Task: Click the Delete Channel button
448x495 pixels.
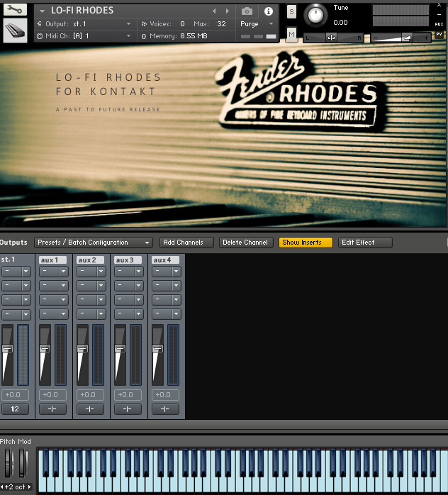Action: pos(245,243)
